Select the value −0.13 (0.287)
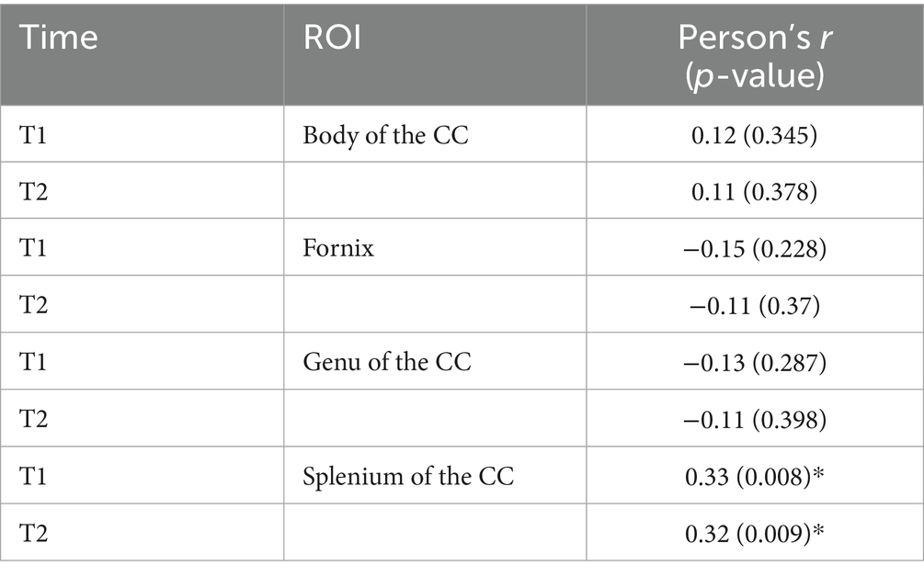The width and height of the screenshot is (924, 577). [x=751, y=362]
